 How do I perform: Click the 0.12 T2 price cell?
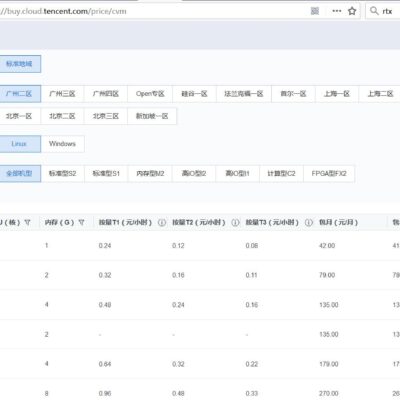point(178,246)
